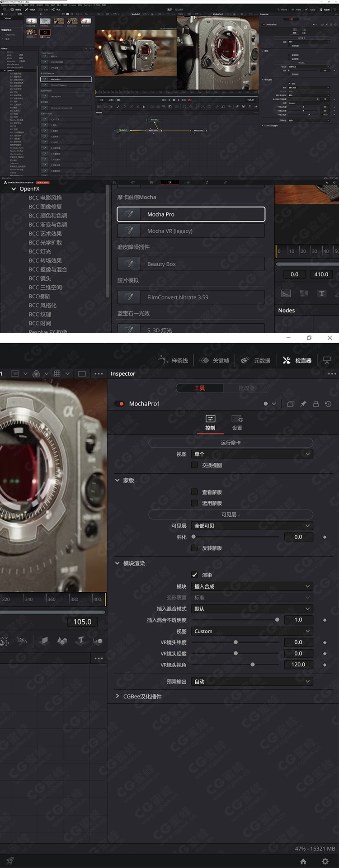Select the Mocha VR (legacy) effect

(x=191, y=231)
